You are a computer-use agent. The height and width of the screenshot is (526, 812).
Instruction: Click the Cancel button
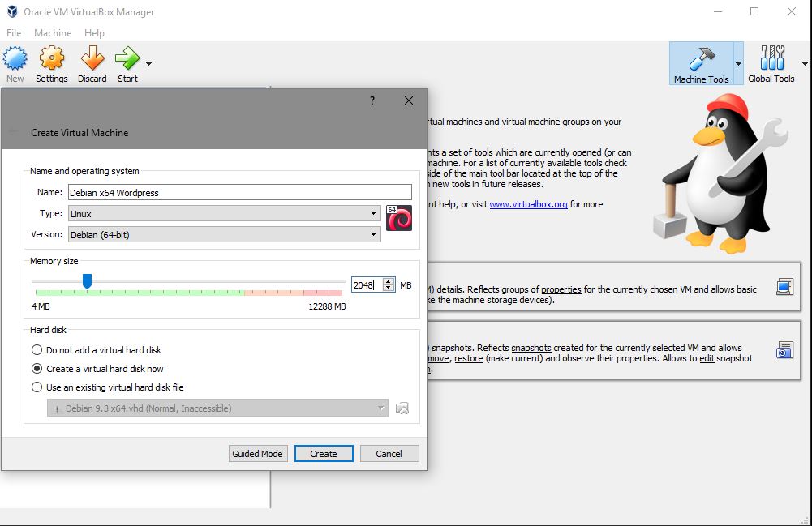(389, 454)
